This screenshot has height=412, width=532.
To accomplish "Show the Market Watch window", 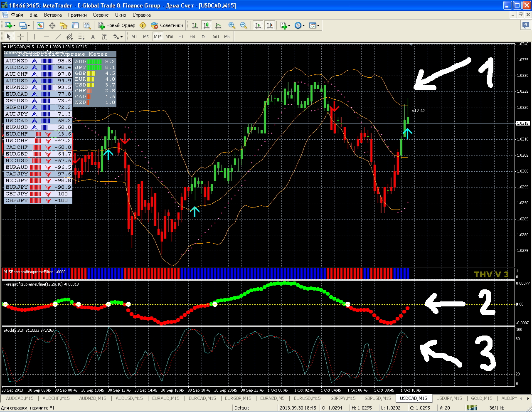I will coord(40,25).
